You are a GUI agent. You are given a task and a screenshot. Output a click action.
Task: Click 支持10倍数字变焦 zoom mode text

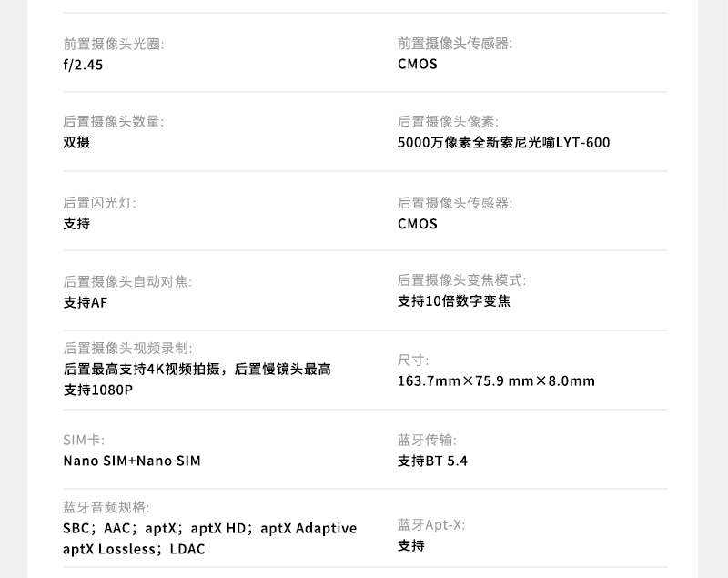[453, 301]
